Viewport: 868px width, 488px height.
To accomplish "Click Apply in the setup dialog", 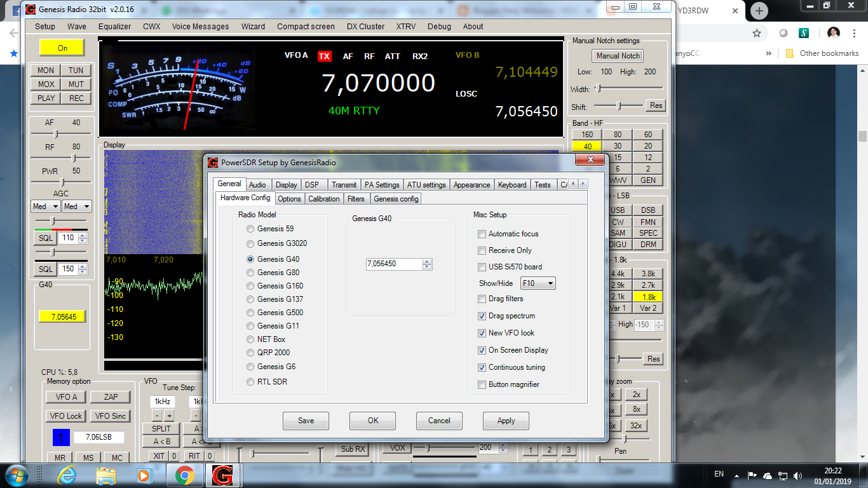I will coord(506,421).
